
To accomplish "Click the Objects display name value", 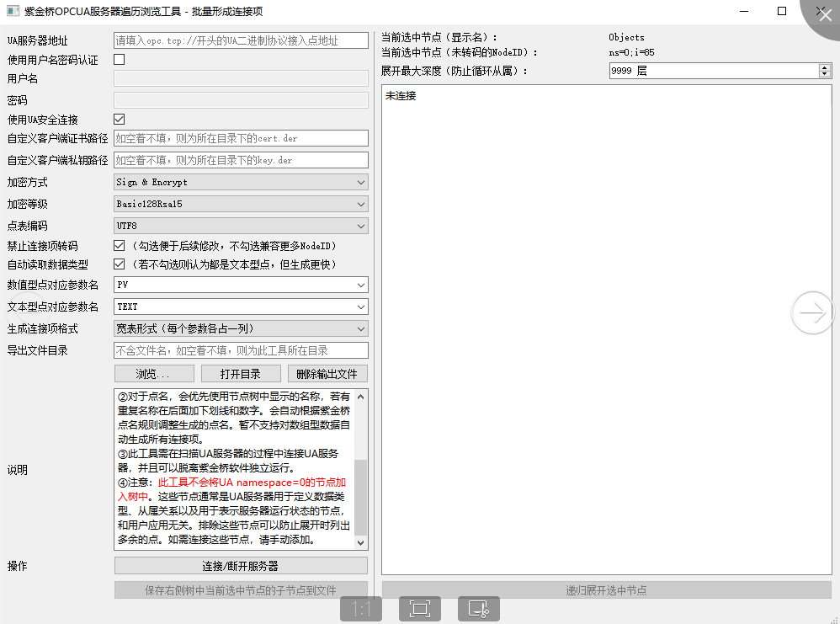I will coord(626,38).
